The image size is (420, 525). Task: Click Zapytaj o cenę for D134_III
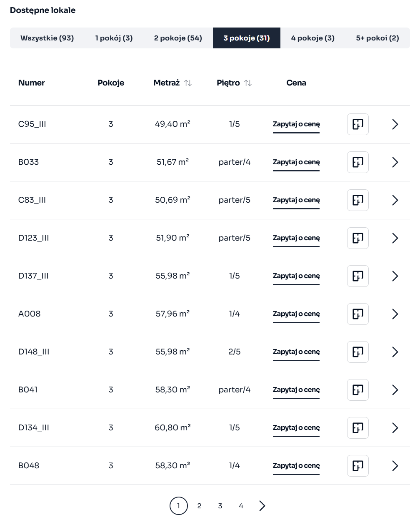(x=296, y=427)
